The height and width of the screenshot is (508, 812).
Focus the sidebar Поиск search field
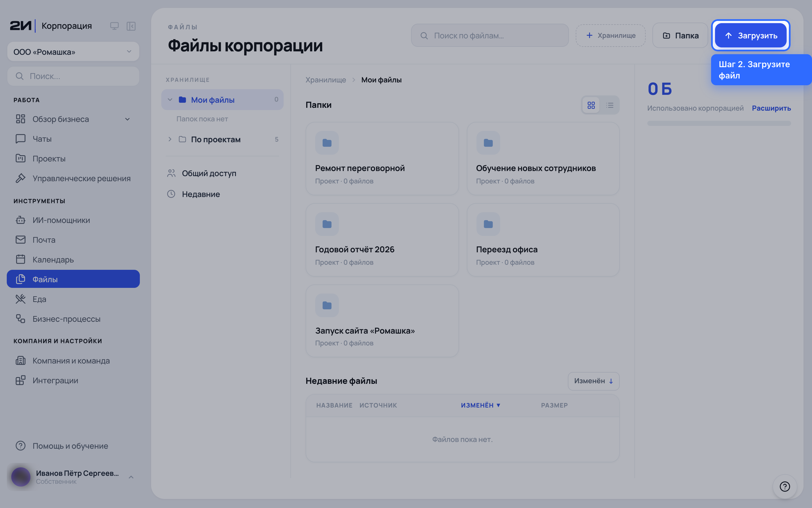[x=73, y=76]
